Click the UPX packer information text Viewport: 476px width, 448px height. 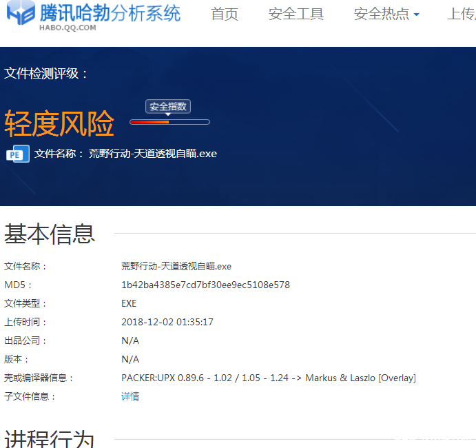pyautogui.click(x=269, y=378)
